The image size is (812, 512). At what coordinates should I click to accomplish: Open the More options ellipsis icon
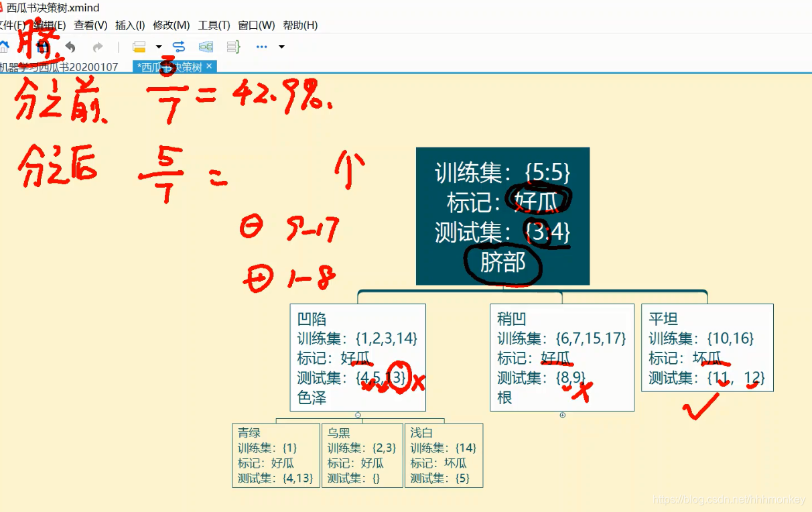point(260,47)
